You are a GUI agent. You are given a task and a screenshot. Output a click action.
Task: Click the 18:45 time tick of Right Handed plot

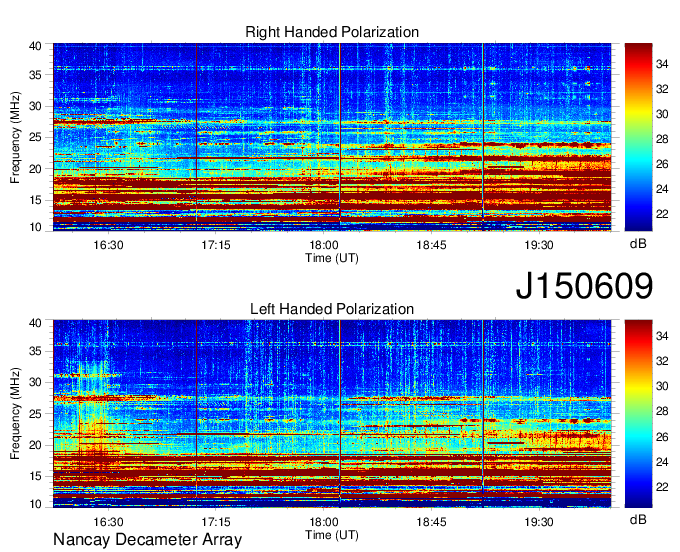point(432,245)
